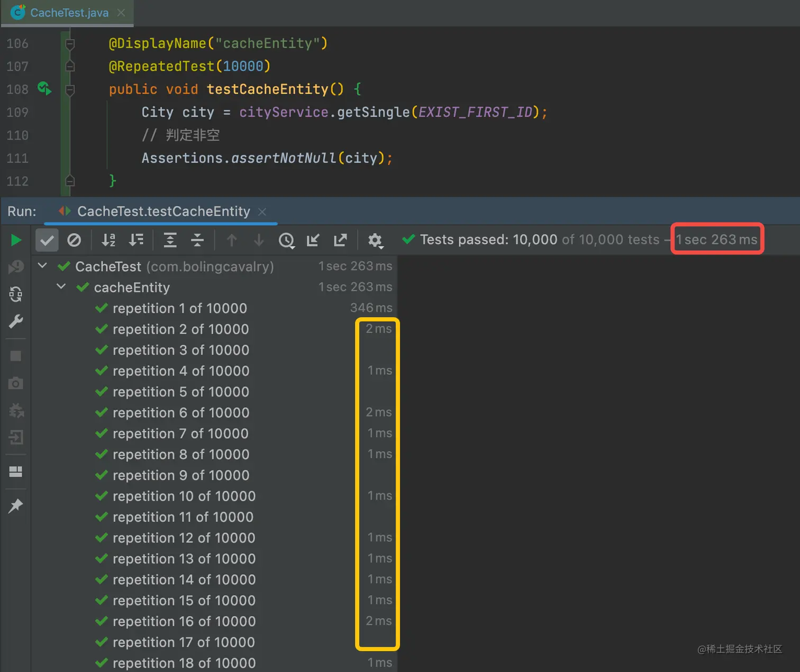Viewport: 800px width, 672px height.
Task: Go to previous failed test arrow
Action: pyautogui.click(x=231, y=240)
